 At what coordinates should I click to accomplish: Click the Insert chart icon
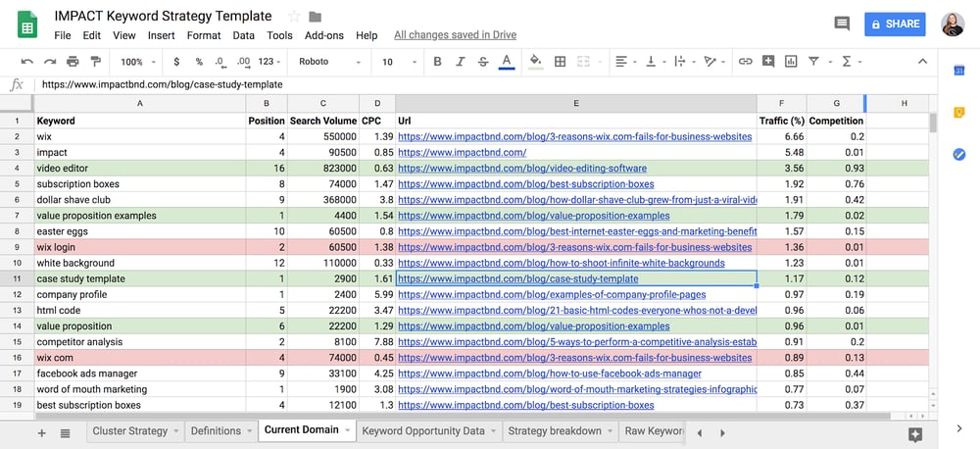pyautogui.click(x=791, y=62)
